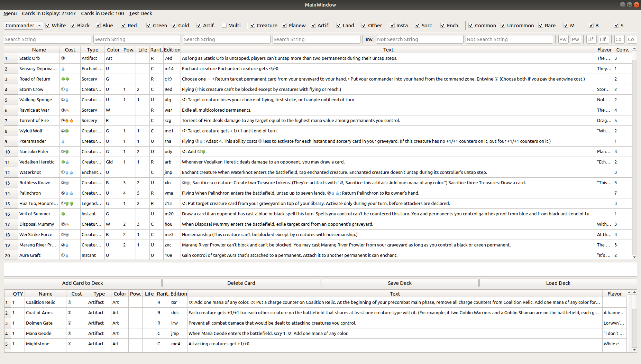641x364 pixels.
Task: Click the blue mana icon for Sensory Deprivation
Action: click(x=63, y=69)
